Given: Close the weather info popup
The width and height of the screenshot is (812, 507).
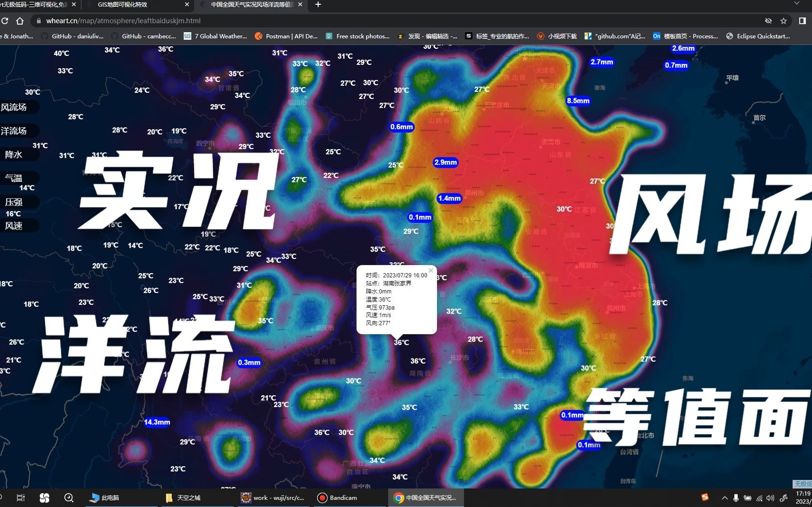Looking at the screenshot, I should [431, 270].
